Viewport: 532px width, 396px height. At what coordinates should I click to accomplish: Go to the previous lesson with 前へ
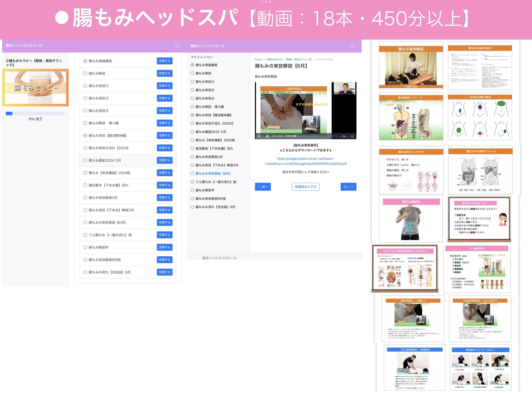click(x=263, y=187)
